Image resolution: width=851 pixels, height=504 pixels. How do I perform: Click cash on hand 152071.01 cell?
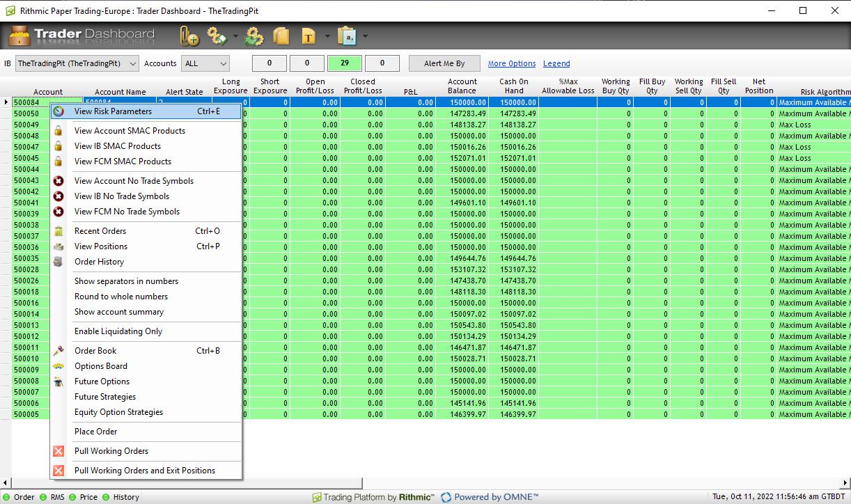point(513,158)
